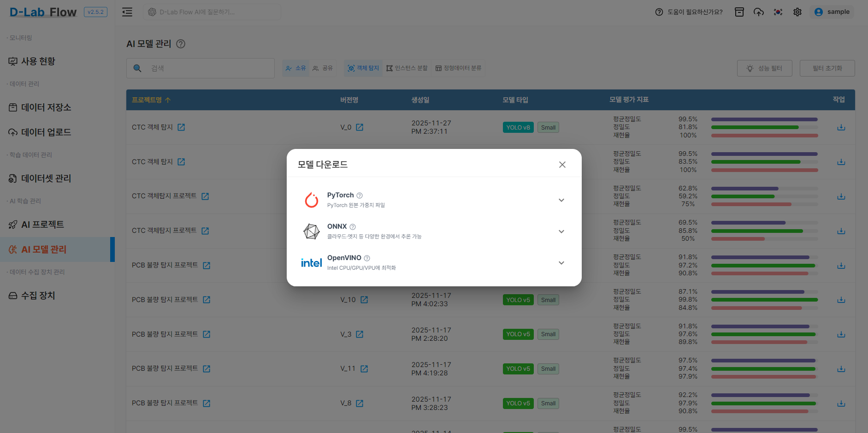The height and width of the screenshot is (433, 868).
Task: Expand the OpenVINO download option
Action: click(561, 263)
